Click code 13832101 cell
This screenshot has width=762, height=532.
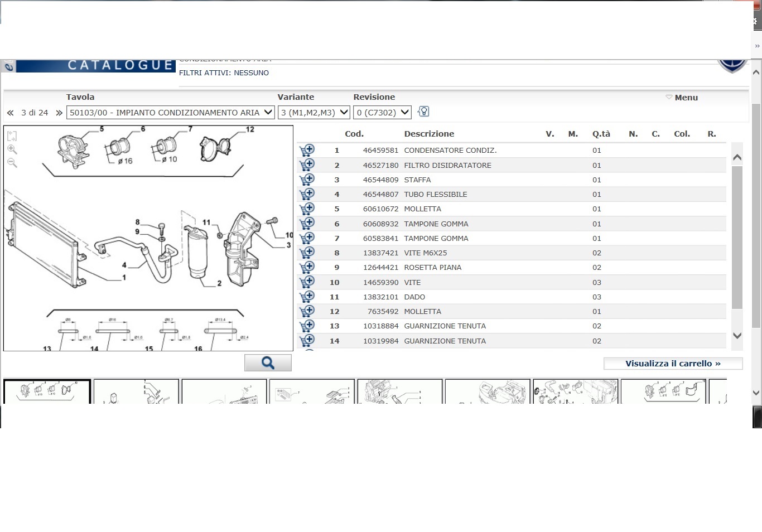pos(380,297)
